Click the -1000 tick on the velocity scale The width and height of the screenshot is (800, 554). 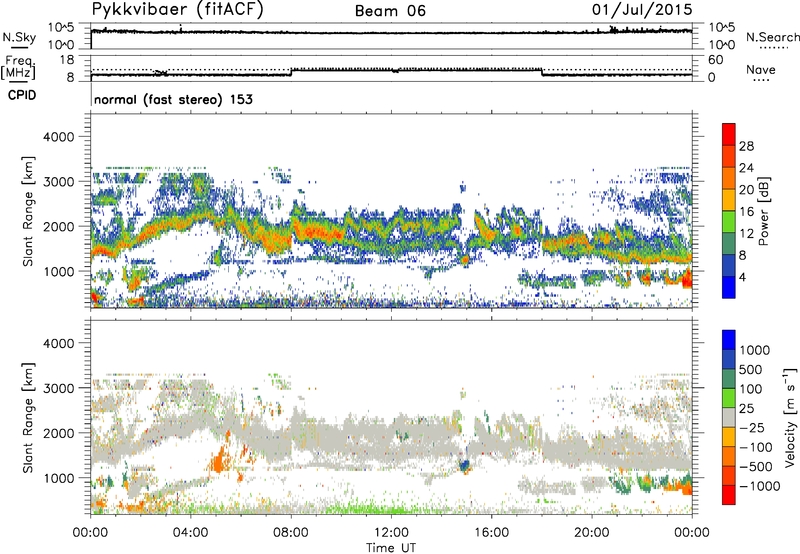(x=759, y=486)
